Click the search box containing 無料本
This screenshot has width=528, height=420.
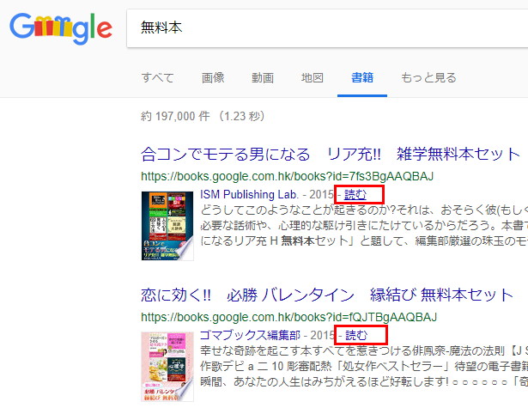click(x=327, y=28)
